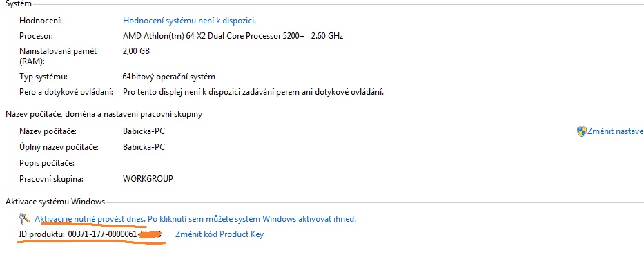Click the Popis počítače label
Viewport: 644px width, 257px height.
pyautogui.click(x=47, y=163)
